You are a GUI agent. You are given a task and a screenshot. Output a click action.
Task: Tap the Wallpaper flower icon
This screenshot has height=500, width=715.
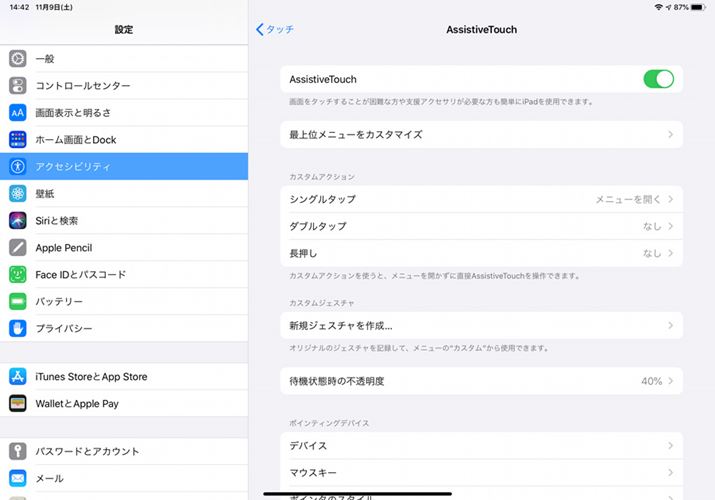pos(17,194)
